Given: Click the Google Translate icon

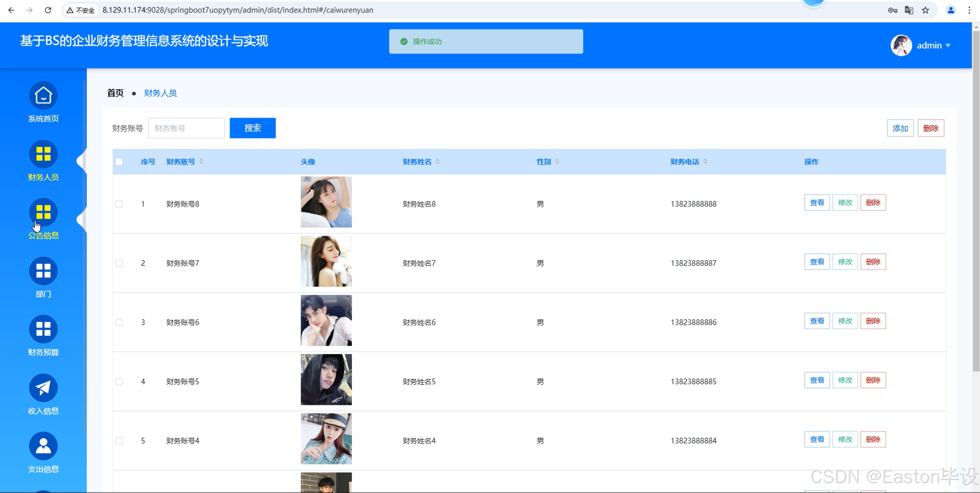Looking at the screenshot, I should coord(909,10).
